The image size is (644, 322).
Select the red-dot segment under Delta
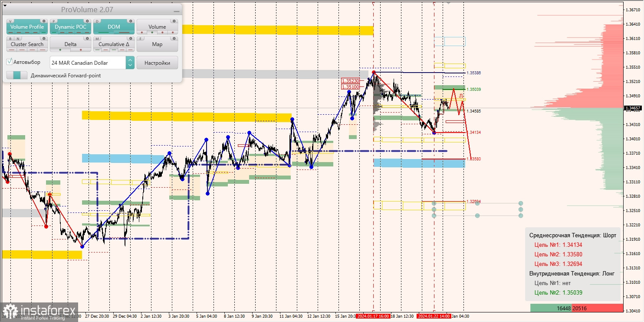(x=81, y=50)
